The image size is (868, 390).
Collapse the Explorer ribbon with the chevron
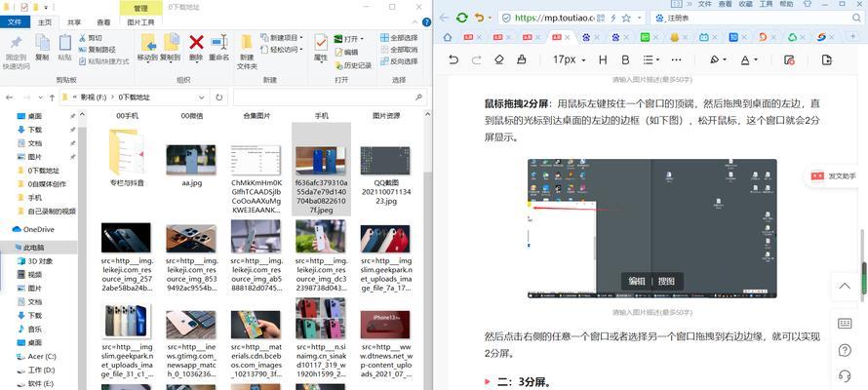point(416,22)
